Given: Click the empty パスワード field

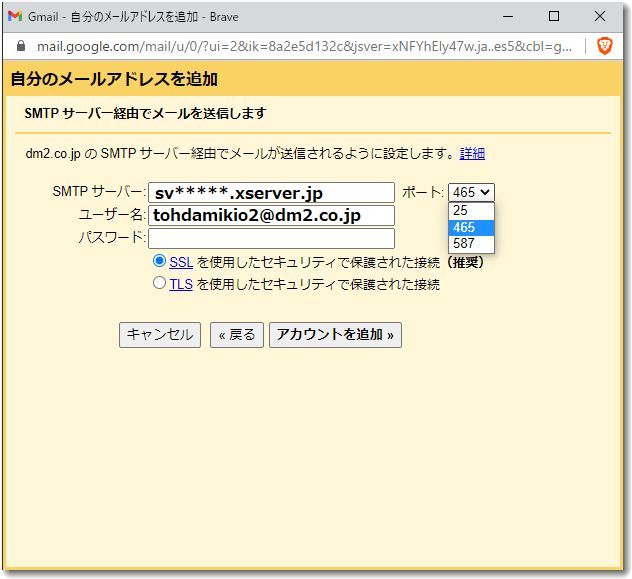Looking at the screenshot, I should click(271, 238).
